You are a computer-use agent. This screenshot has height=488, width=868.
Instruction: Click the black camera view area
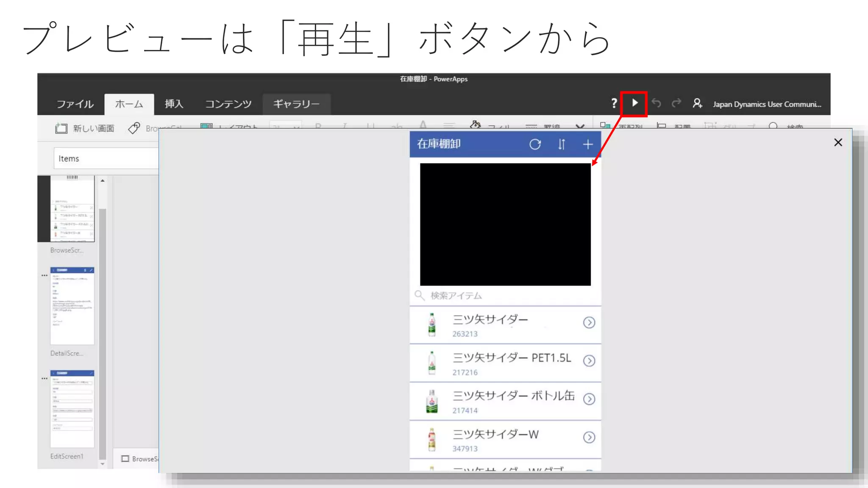coord(505,225)
